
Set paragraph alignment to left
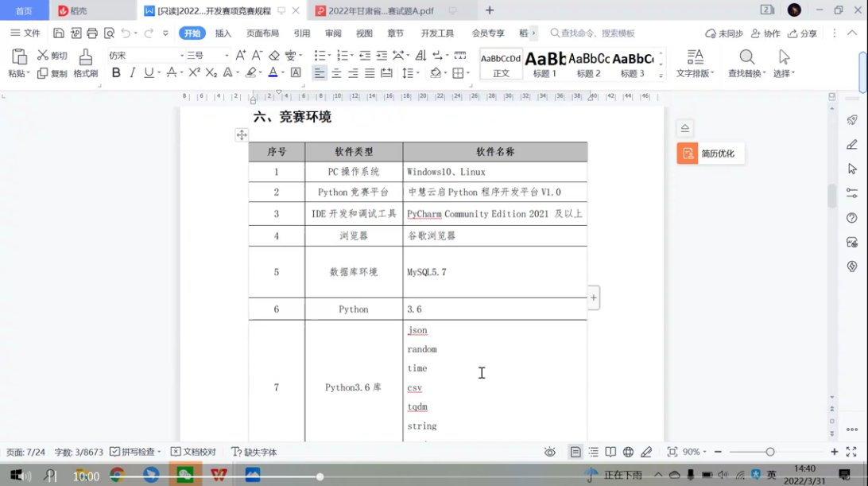320,72
